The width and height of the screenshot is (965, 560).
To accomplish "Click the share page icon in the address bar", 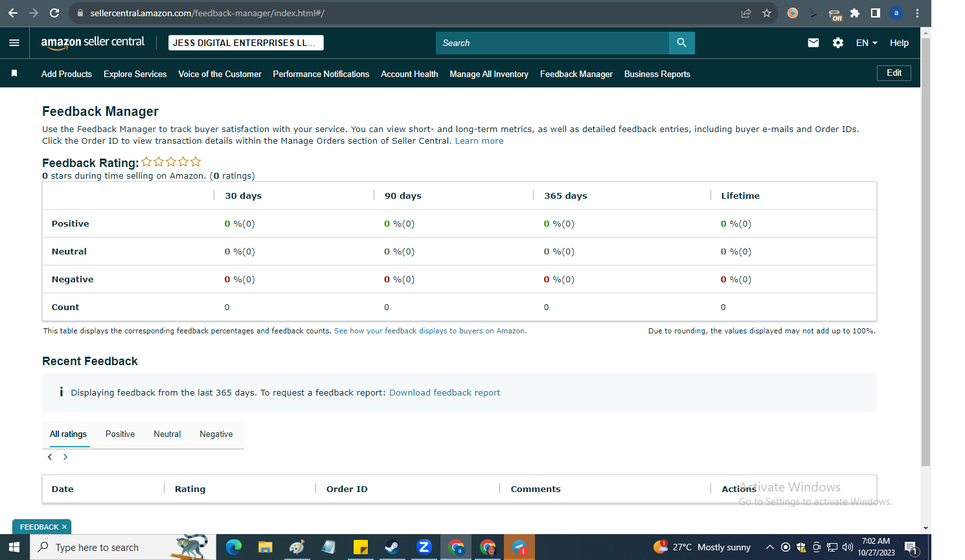I will click(x=746, y=13).
